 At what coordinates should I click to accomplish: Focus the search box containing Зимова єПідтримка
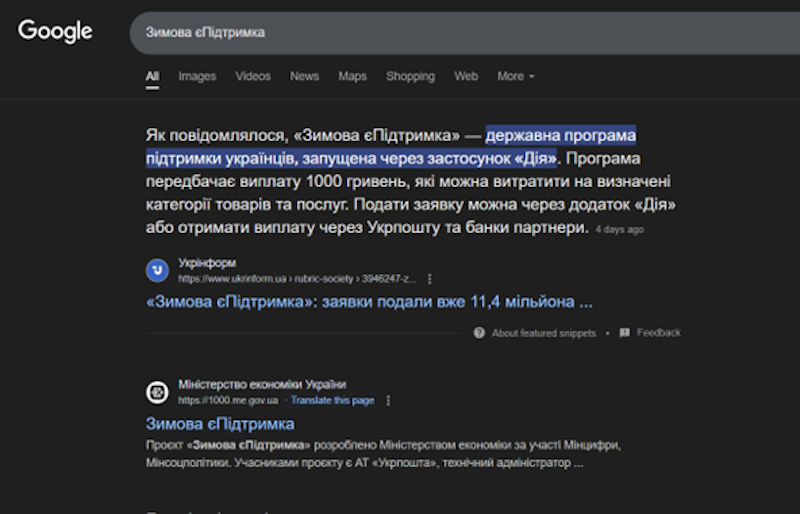pyautogui.click(x=464, y=33)
